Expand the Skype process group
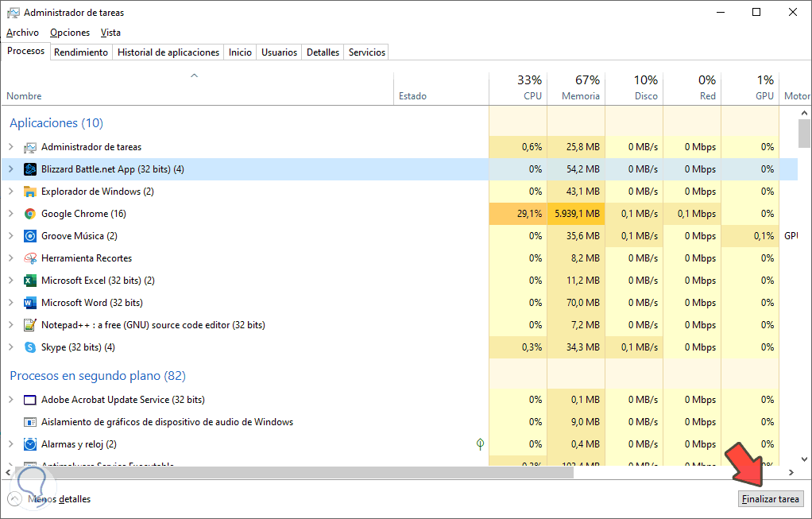The width and height of the screenshot is (812, 519). 11,347
